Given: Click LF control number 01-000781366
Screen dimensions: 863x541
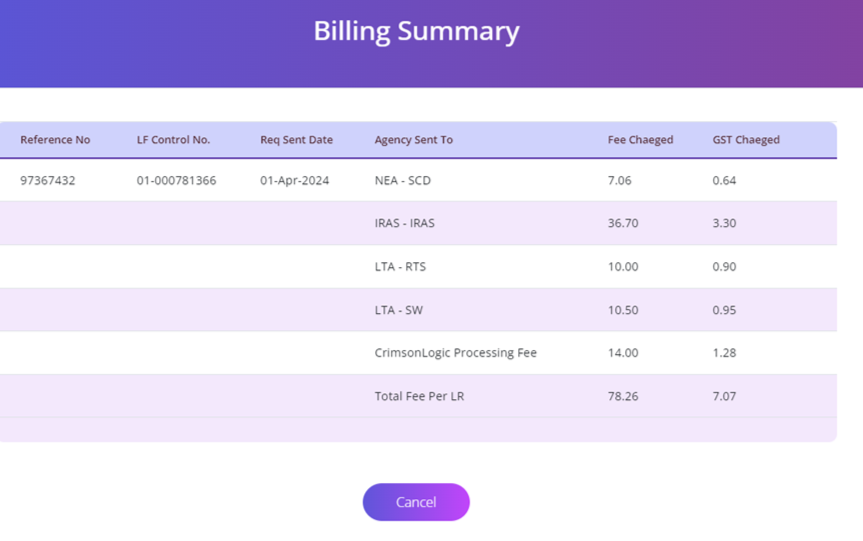Looking at the screenshot, I should pyautogui.click(x=176, y=181).
